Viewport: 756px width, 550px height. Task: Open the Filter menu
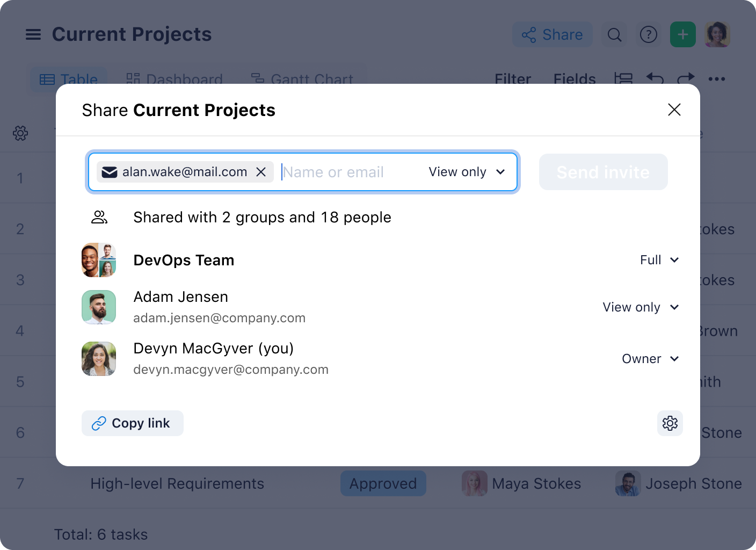512,79
